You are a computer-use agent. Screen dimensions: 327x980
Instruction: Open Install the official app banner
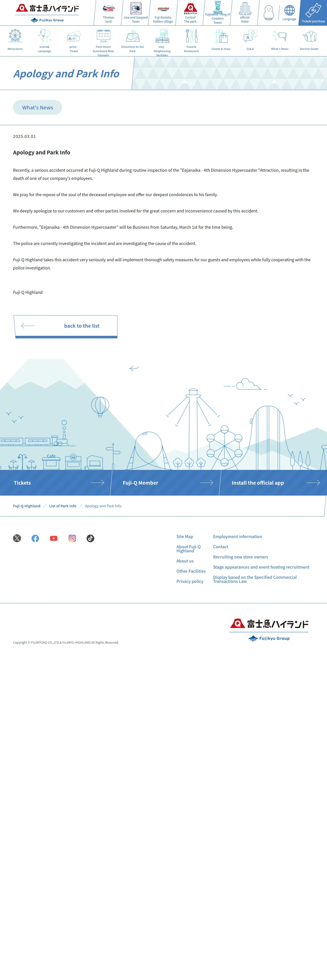click(x=273, y=483)
